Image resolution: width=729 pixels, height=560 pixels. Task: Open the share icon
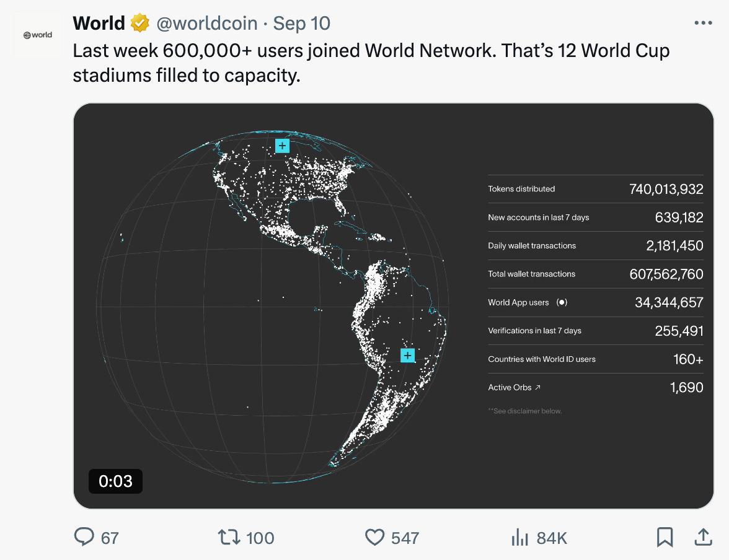[704, 537]
